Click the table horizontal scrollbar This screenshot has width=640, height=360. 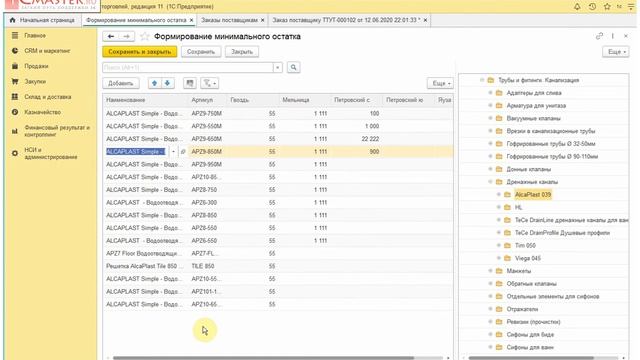(x=263, y=358)
